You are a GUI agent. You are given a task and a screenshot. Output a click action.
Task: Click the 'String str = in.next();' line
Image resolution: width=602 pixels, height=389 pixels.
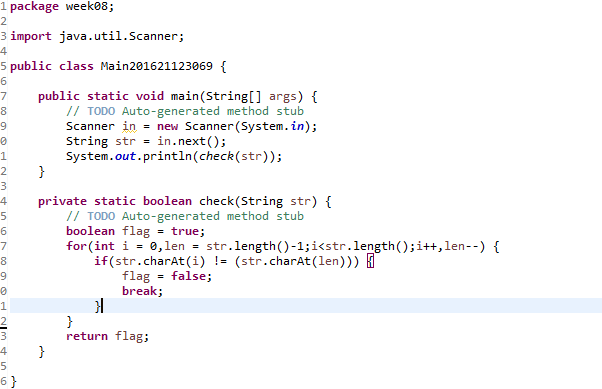[x=146, y=141]
